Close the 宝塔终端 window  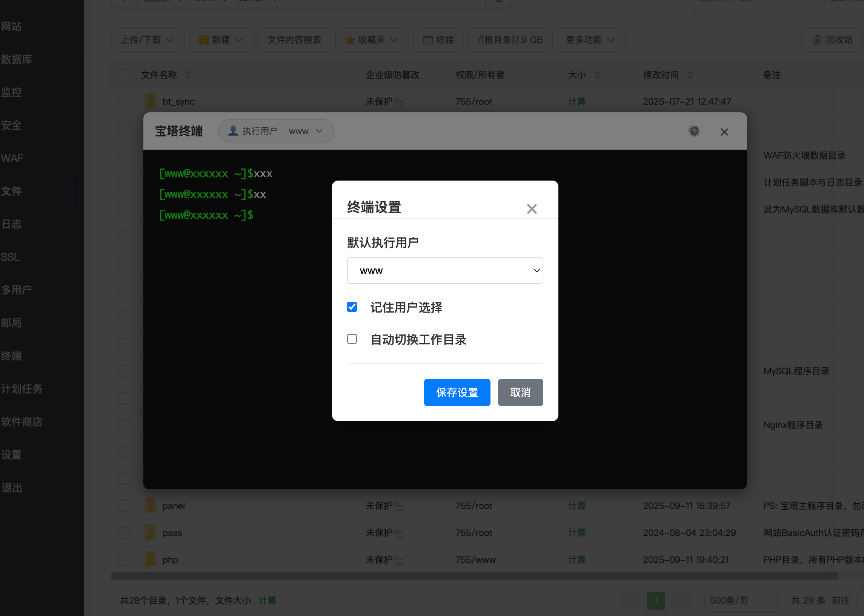click(724, 132)
